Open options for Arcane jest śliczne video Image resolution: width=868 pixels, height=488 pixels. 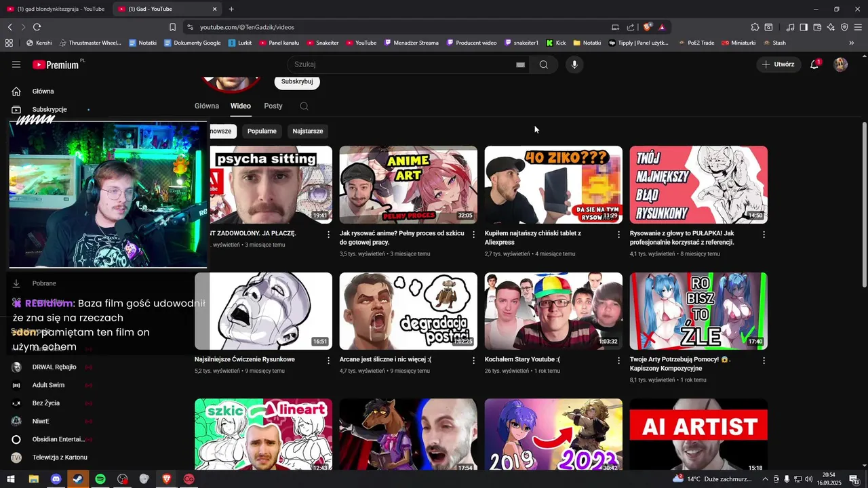(x=474, y=361)
